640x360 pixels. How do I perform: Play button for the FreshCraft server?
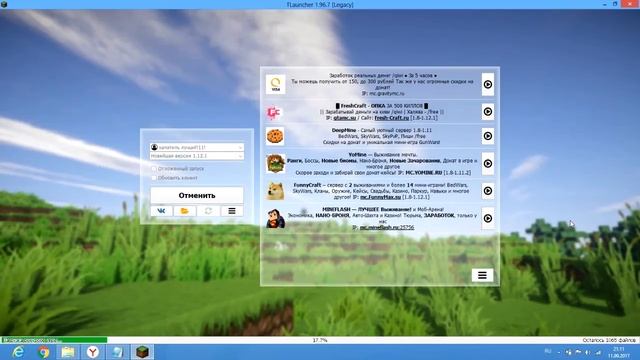488,111
